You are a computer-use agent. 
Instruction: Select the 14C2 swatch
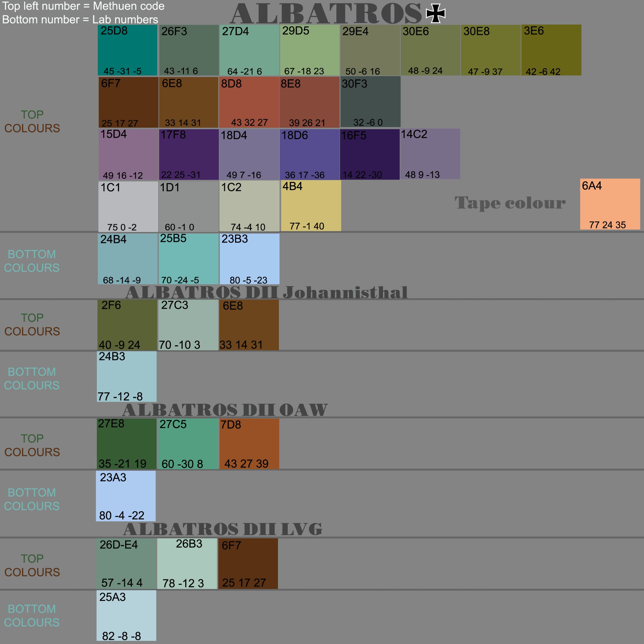click(x=430, y=154)
